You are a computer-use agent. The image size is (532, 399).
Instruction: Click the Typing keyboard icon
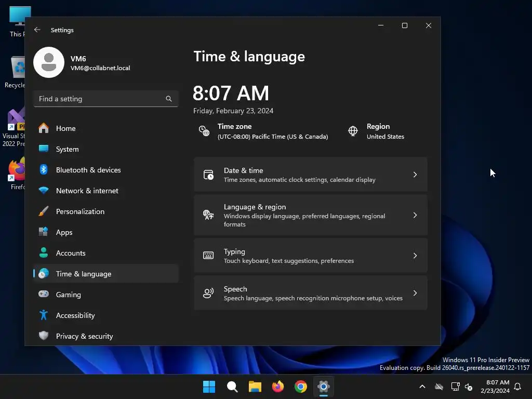click(x=208, y=256)
